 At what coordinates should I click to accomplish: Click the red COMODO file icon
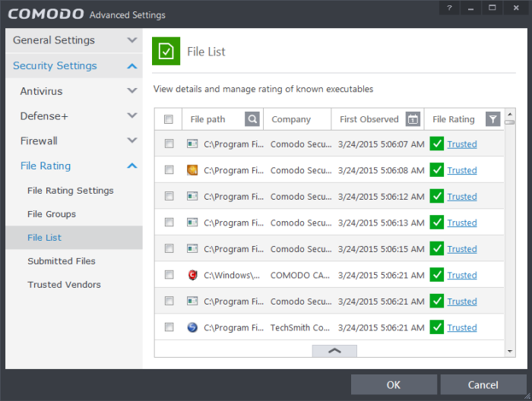coord(192,275)
